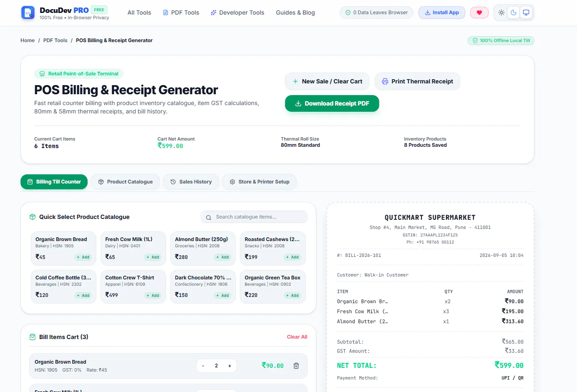Image resolution: width=577 pixels, height=392 pixels.
Task: Select the Billing Till Counter tab
Action: (x=54, y=182)
